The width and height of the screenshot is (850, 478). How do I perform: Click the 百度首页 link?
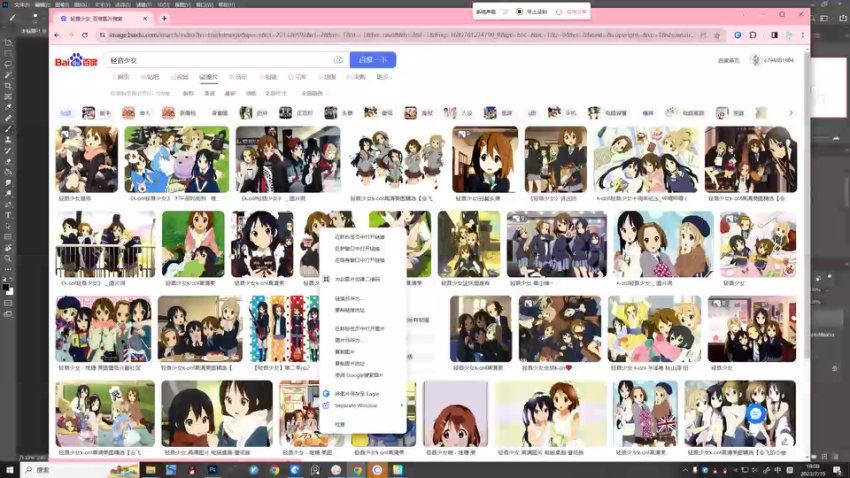(729, 60)
